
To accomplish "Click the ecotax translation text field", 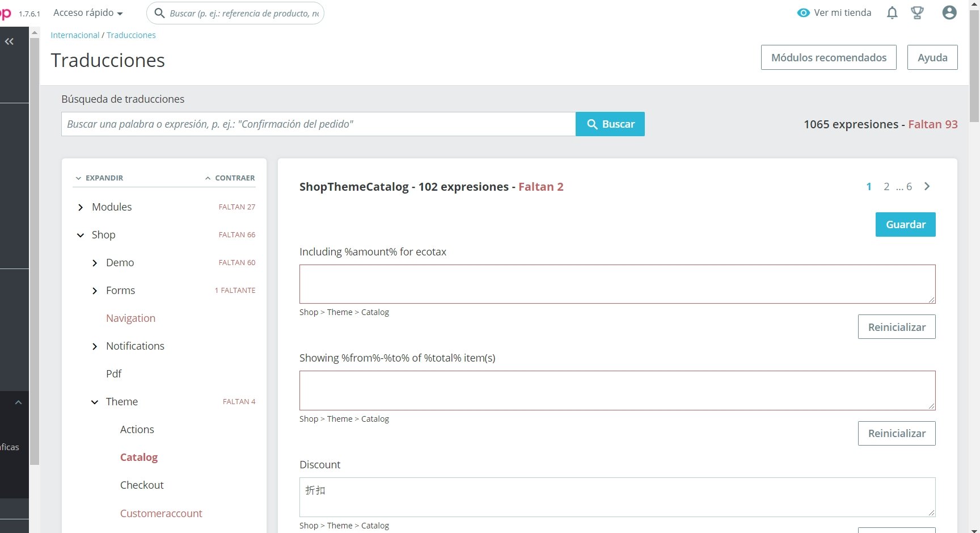I will click(x=617, y=284).
